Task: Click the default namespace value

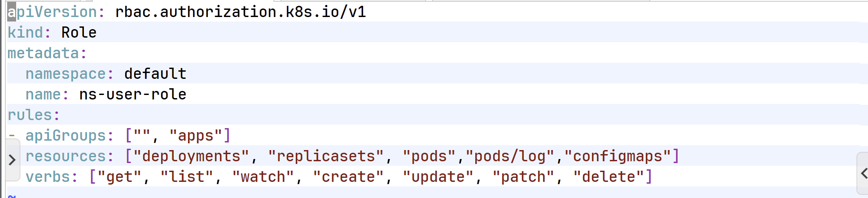Action: 155,73
